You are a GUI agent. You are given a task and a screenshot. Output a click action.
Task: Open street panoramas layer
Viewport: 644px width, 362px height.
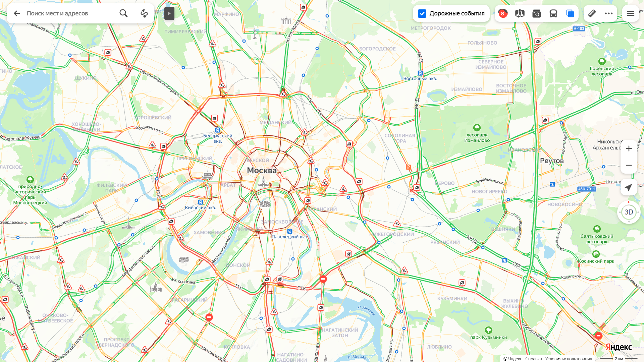pos(520,13)
